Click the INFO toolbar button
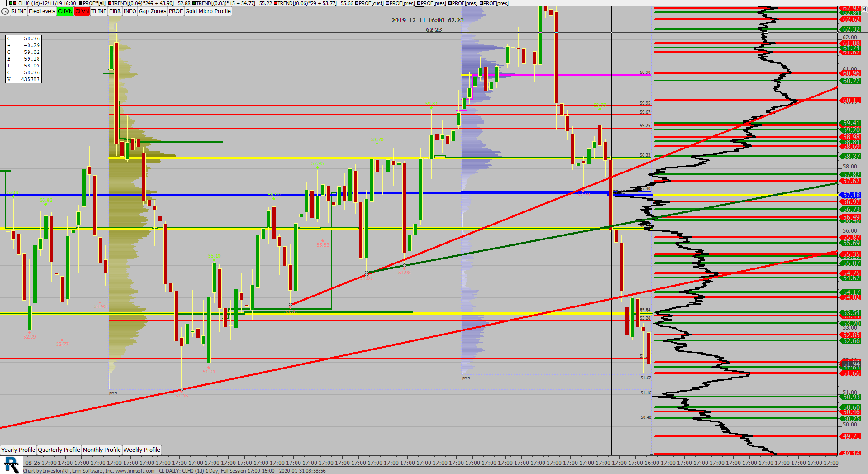This screenshot has width=868, height=474. pyautogui.click(x=130, y=11)
